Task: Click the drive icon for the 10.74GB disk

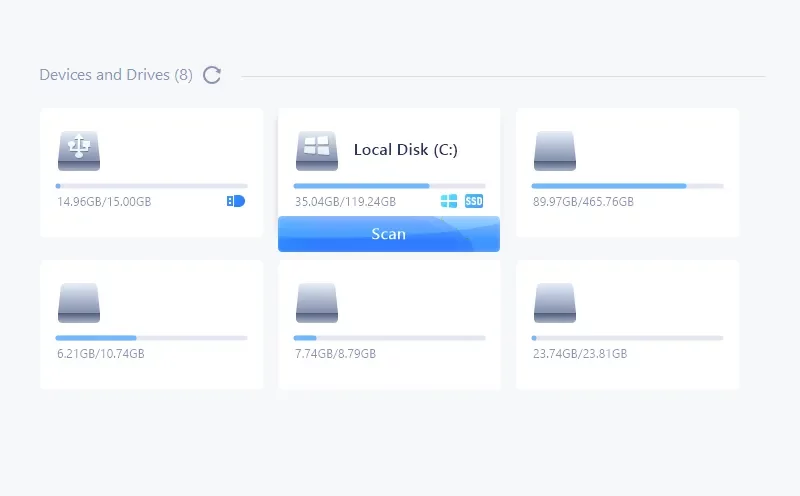Action: tap(79, 303)
